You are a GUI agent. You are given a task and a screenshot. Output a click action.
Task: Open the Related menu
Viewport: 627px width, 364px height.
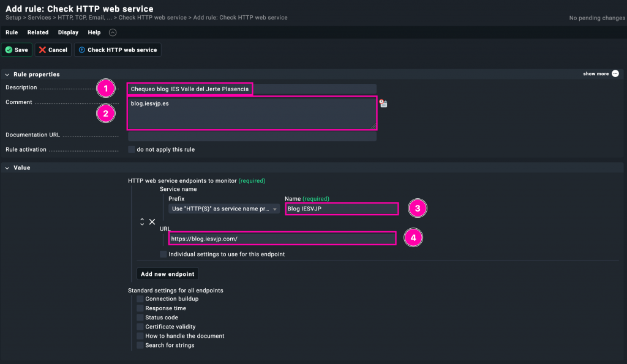tap(38, 32)
